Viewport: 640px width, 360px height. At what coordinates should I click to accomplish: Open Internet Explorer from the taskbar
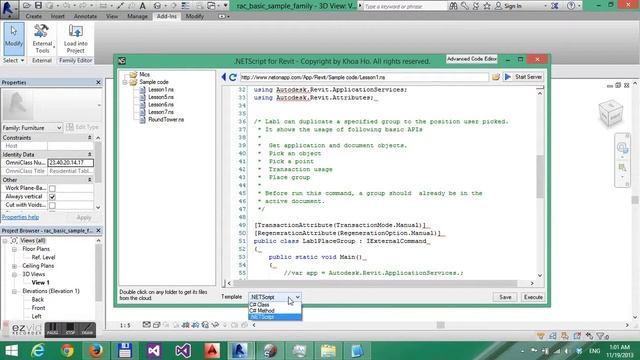[x=38, y=351]
